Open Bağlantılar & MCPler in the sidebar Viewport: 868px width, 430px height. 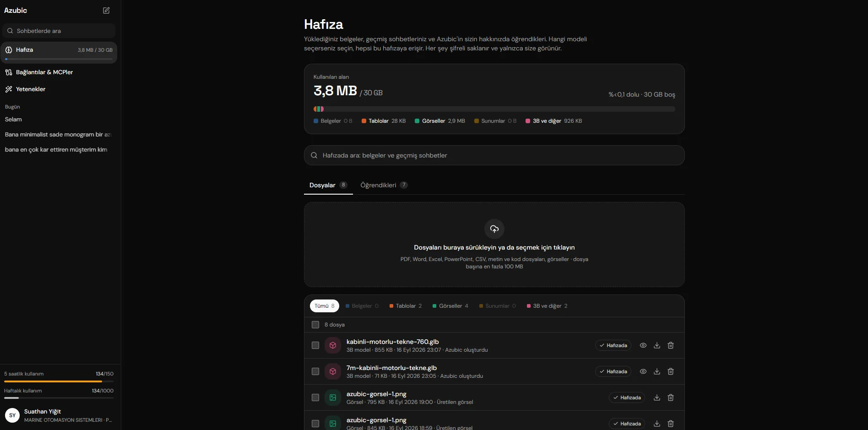[59, 72]
